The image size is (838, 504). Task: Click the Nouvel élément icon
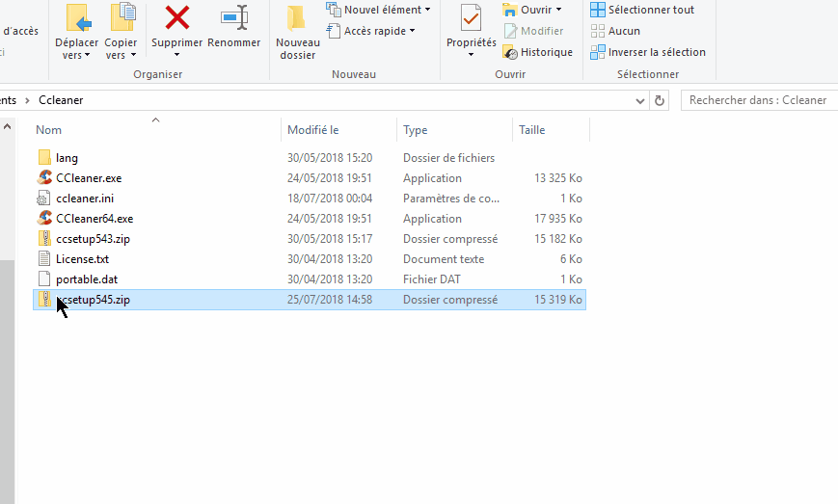pos(334,9)
